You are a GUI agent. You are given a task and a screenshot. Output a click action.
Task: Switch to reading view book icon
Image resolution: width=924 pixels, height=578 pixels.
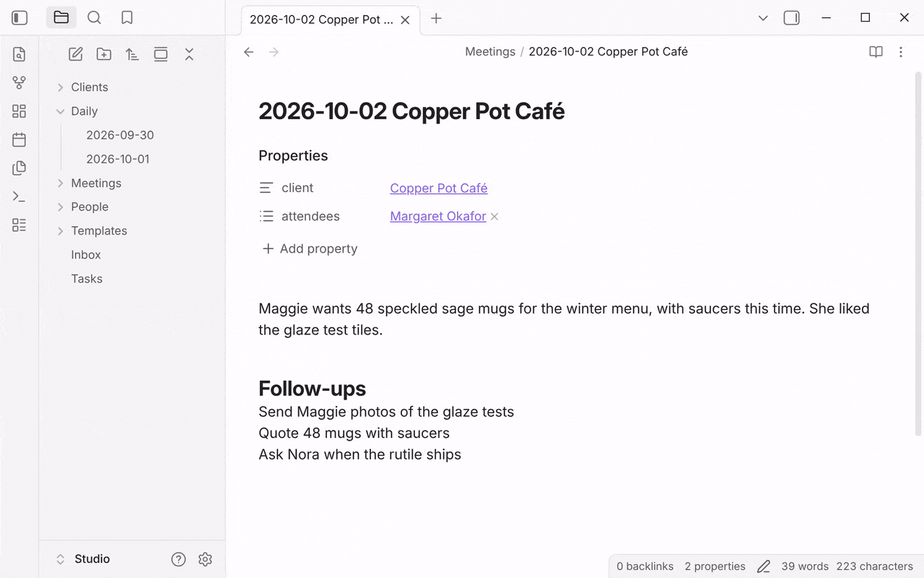pos(876,52)
